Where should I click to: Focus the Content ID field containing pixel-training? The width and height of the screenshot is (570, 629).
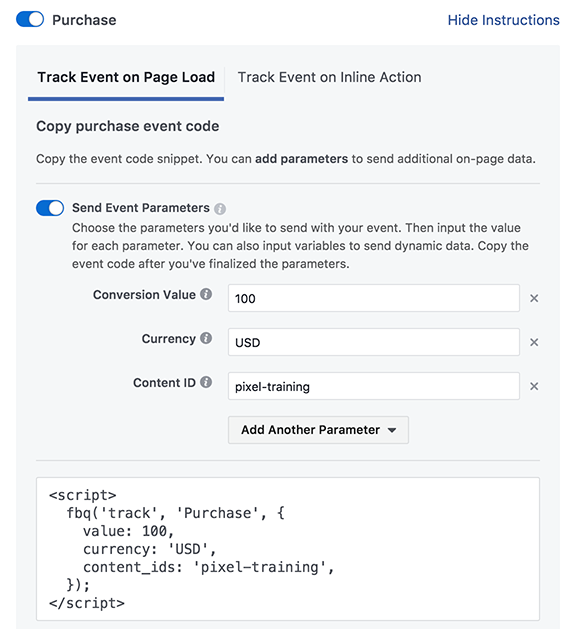coord(373,386)
